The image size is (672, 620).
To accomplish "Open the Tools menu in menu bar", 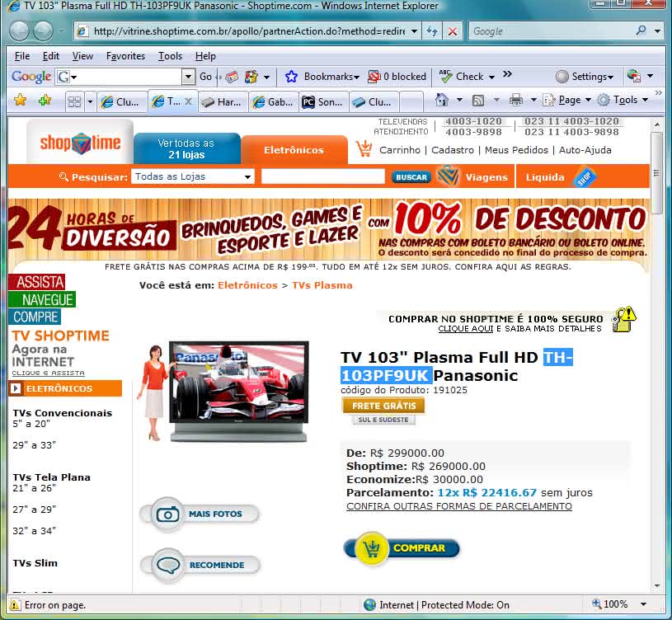I will (170, 56).
